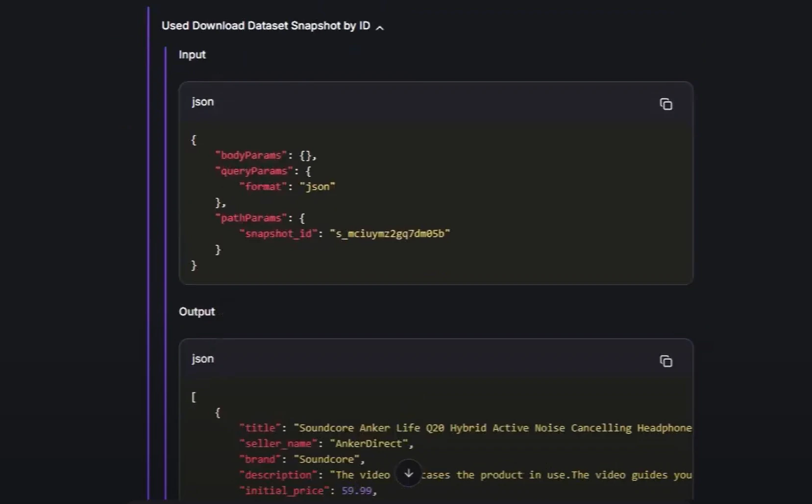The image size is (812, 504).
Task: Click the snapshot_id value s_mciuymz2gq7dm05b
Action: [390, 234]
